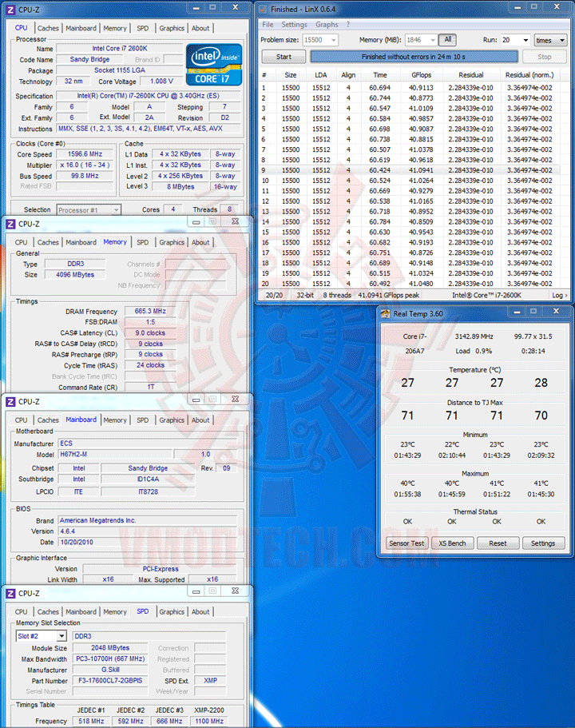This screenshot has height=728, width=575.
Task: Click the Core Voltage value 1.008 V
Action: pyautogui.click(x=161, y=82)
